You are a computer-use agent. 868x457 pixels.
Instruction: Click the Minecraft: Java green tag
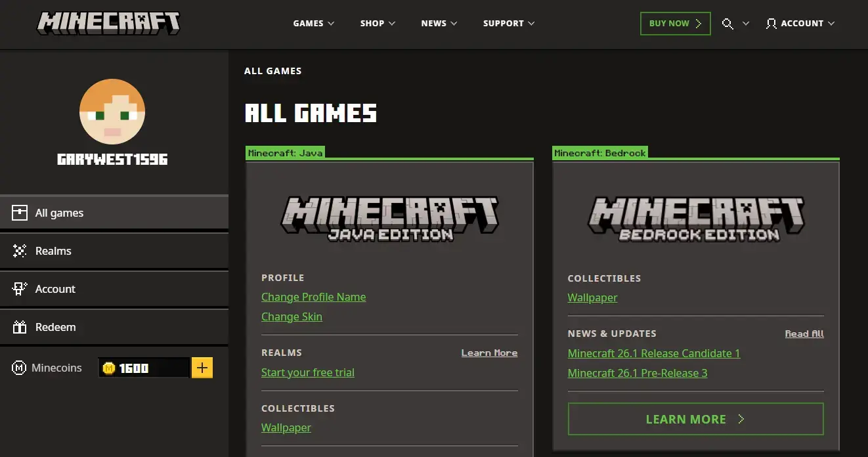(x=285, y=153)
